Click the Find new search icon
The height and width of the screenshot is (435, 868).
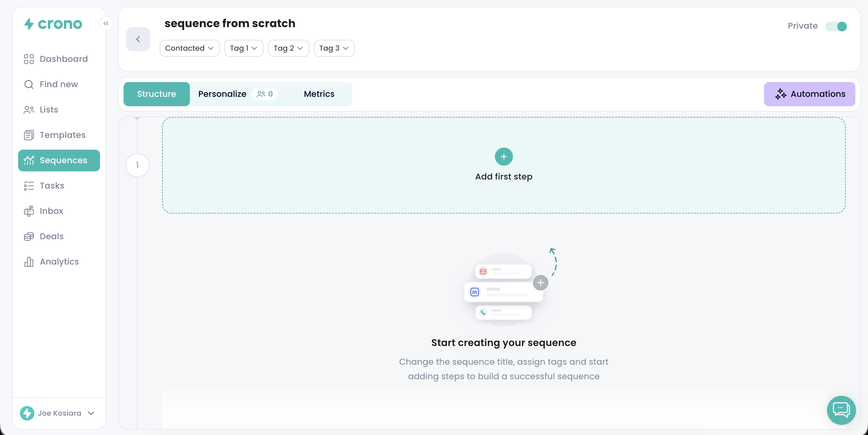(x=29, y=84)
